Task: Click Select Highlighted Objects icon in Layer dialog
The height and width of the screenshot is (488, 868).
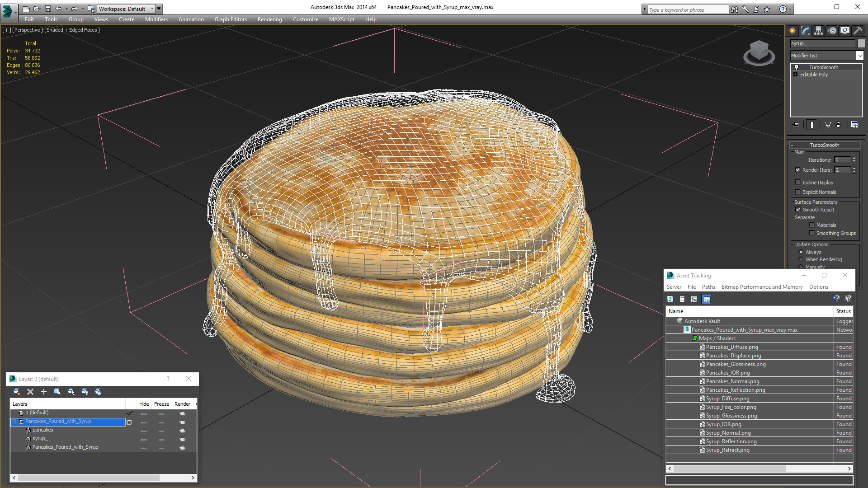Action: coord(57,392)
